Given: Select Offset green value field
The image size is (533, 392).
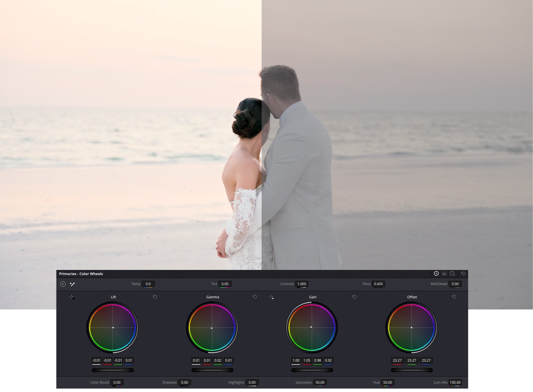Looking at the screenshot, I should (412, 360).
